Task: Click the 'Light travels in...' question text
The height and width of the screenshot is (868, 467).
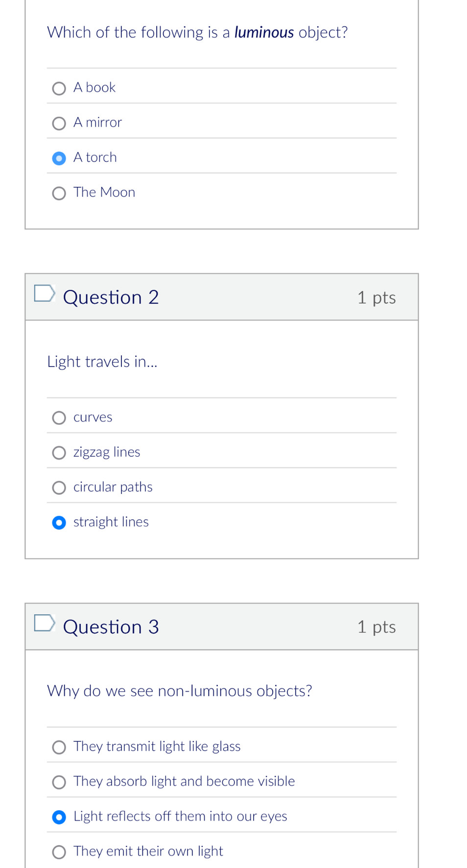Action: coord(102,362)
